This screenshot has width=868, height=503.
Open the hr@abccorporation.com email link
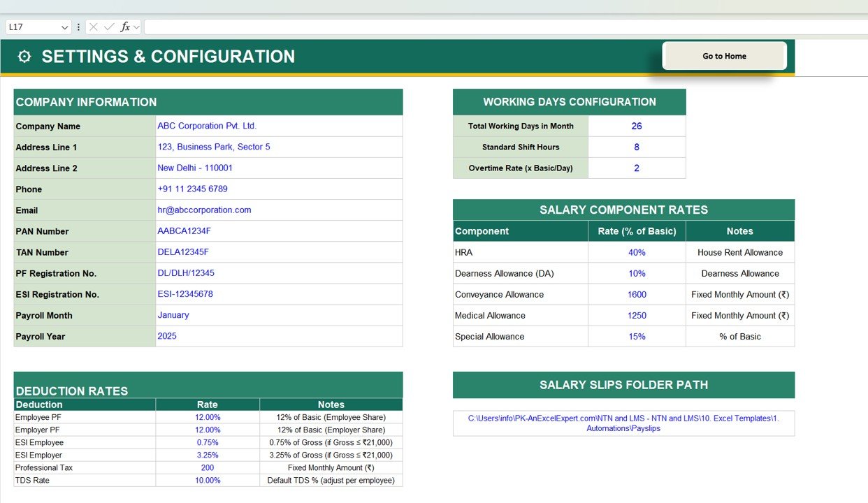coord(204,210)
